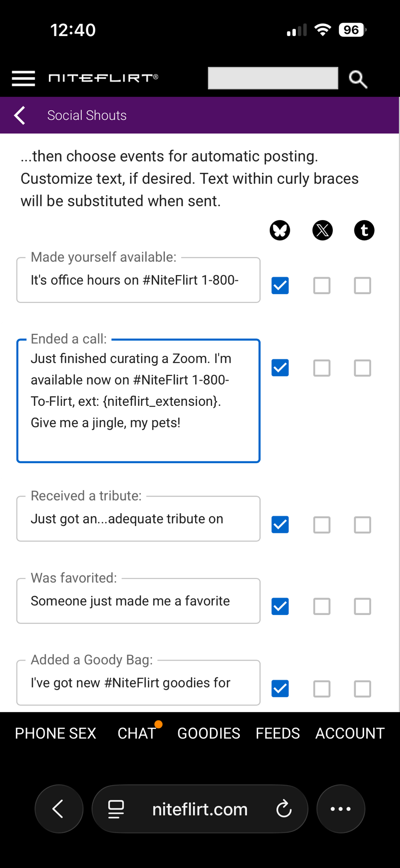
Task: Enable X posting for Added a Goody Bag
Action: point(322,689)
